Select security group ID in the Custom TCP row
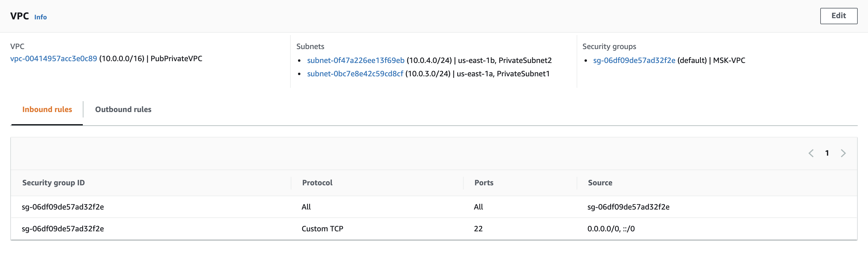Screen dimensions: 868x261 [63, 229]
